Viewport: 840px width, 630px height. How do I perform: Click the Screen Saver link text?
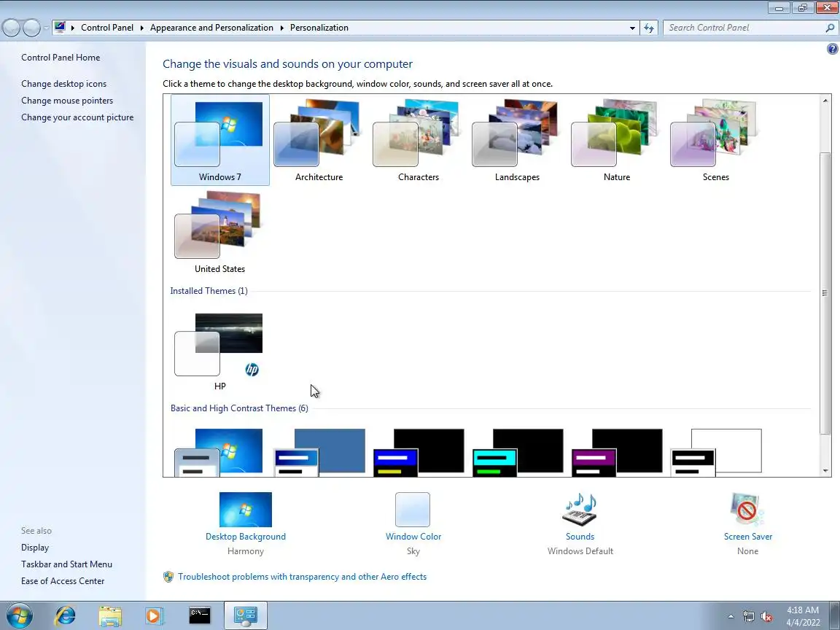(x=748, y=536)
